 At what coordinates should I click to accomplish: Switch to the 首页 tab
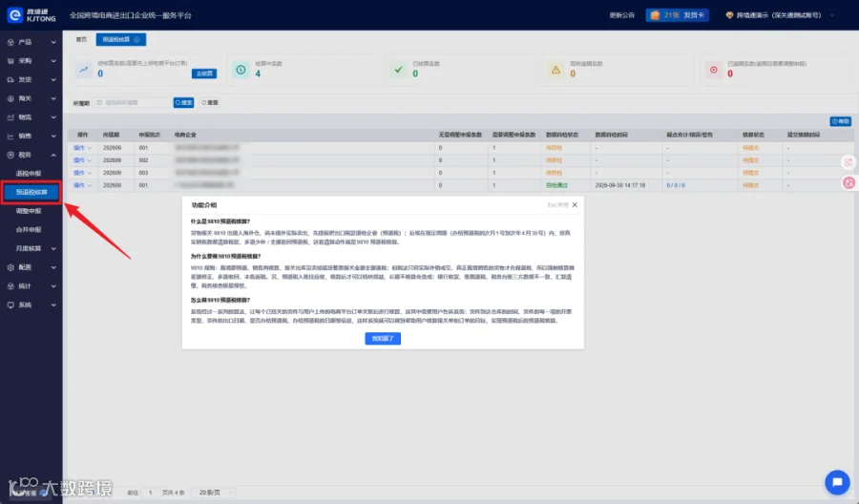pos(81,39)
